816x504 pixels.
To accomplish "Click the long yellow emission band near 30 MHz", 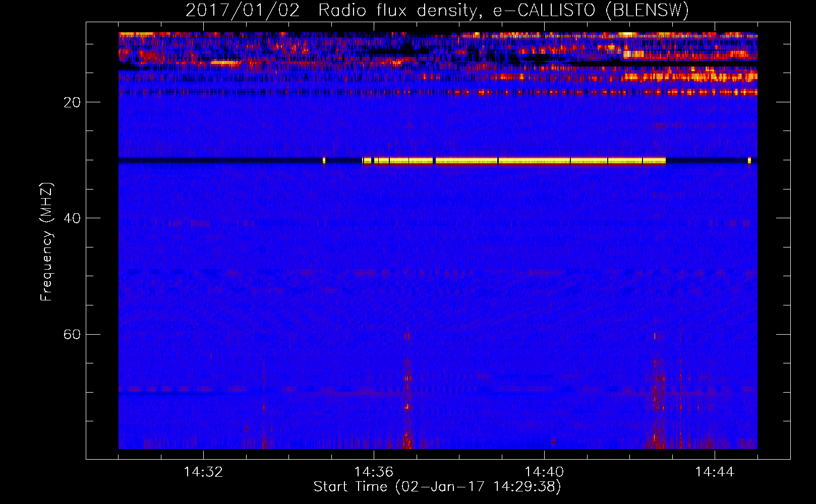I will (514, 161).
